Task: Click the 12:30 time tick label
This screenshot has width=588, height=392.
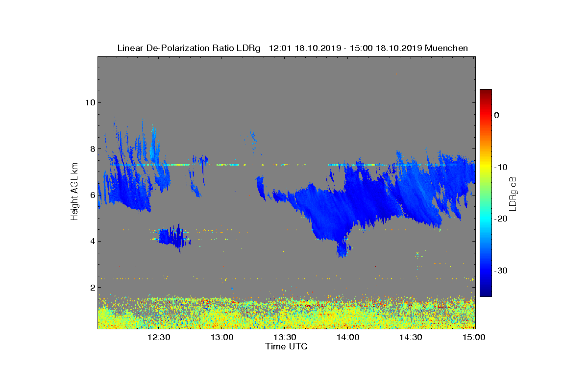Action: (158, 337)
